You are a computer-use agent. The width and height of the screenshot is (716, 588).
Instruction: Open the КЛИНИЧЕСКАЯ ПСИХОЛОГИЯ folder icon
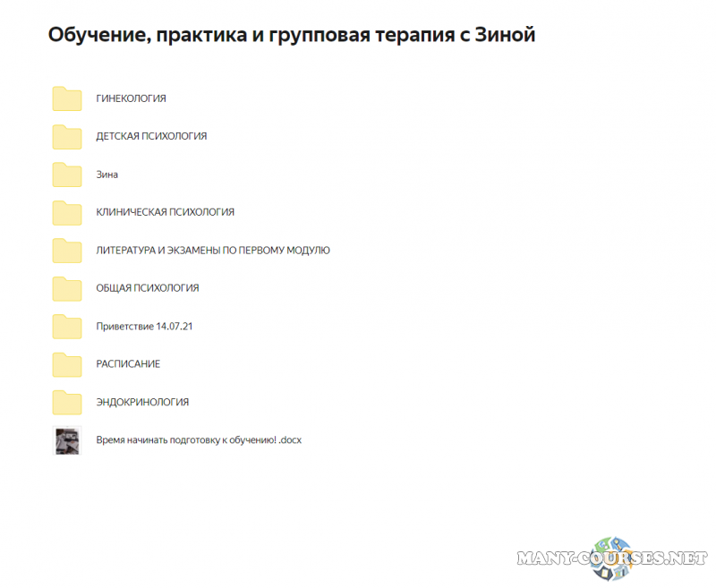[x=66, y=212]
